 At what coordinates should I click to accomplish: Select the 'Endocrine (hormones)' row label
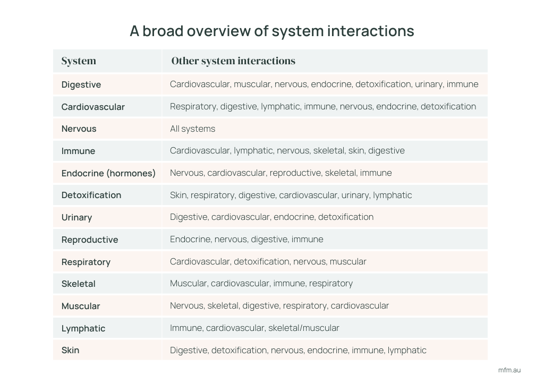click(108, 173)
